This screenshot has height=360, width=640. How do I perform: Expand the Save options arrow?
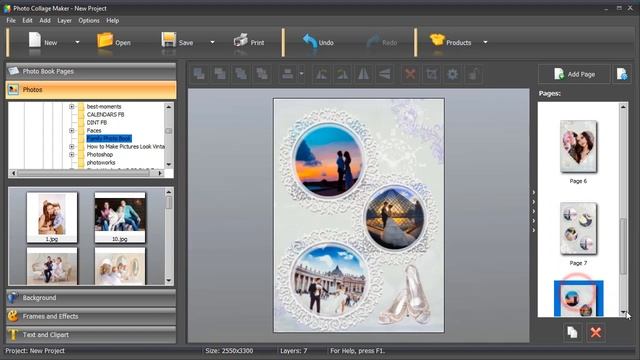212,42
